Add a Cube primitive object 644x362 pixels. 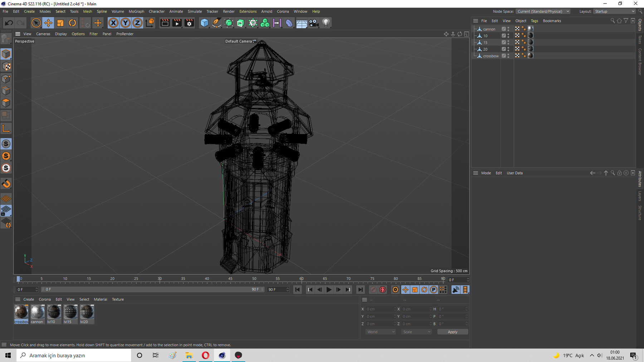[x=204, y=23]
